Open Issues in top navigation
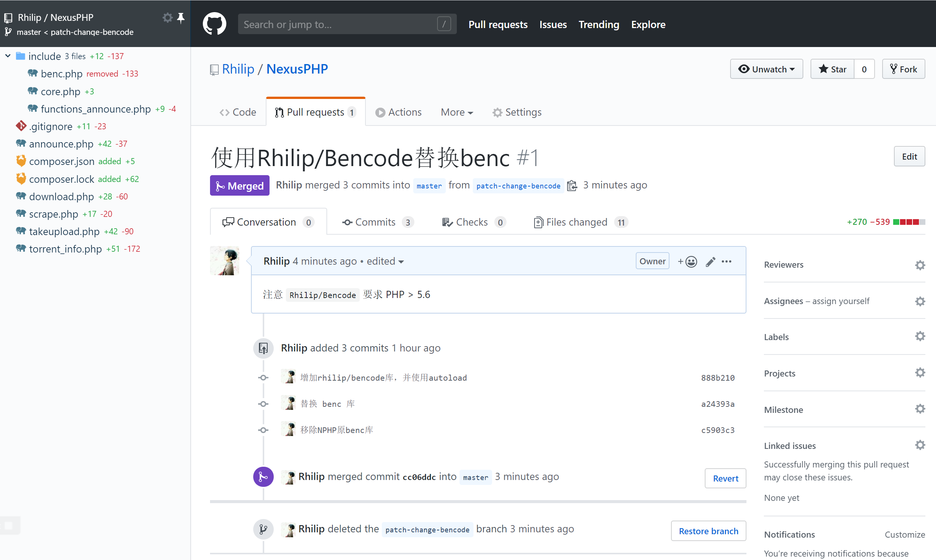 click(x=553, y=24)
